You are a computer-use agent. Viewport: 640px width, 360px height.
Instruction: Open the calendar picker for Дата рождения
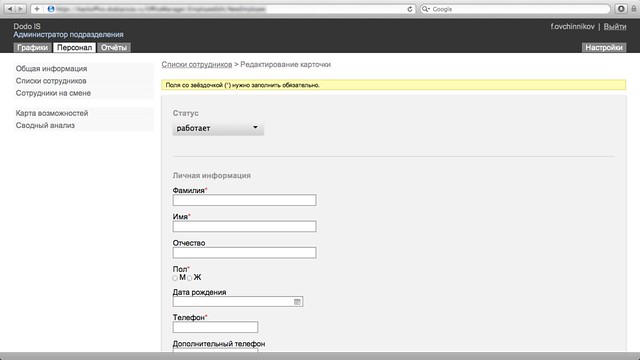tap(297, 302)
